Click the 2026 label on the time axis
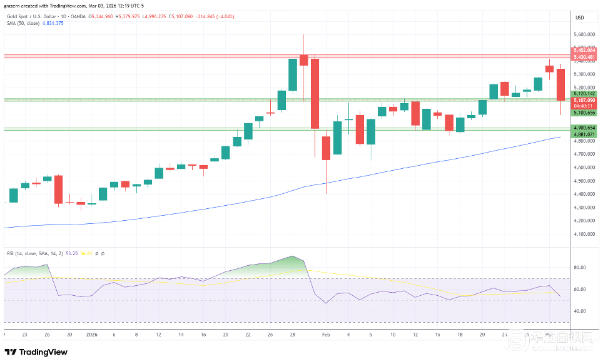Viewport: 603px width, 364px height. tap(91, 335)
